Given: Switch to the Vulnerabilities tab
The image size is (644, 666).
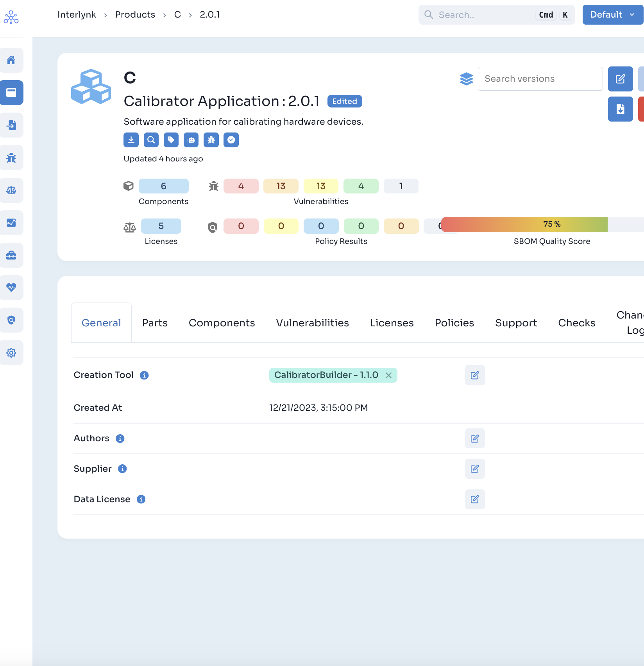Looking at the screenshot, I should click(x=313, y=323).
